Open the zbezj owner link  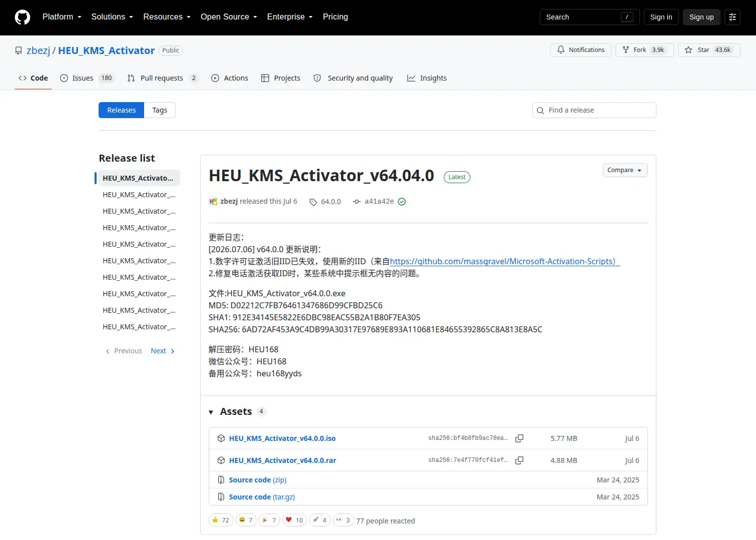pos(38,51)
